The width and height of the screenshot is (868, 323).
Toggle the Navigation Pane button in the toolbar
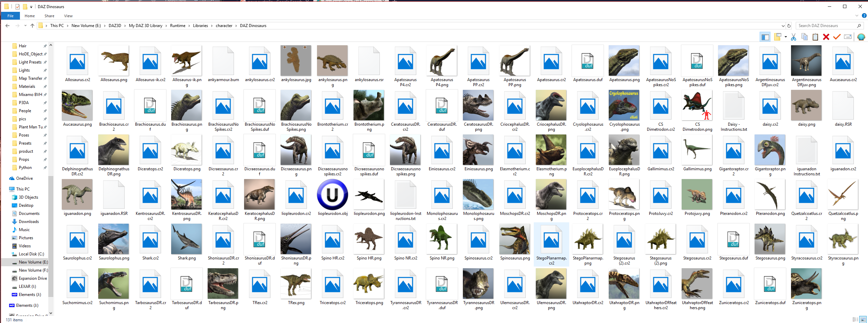pyautogui.click(x=765, y=37)
